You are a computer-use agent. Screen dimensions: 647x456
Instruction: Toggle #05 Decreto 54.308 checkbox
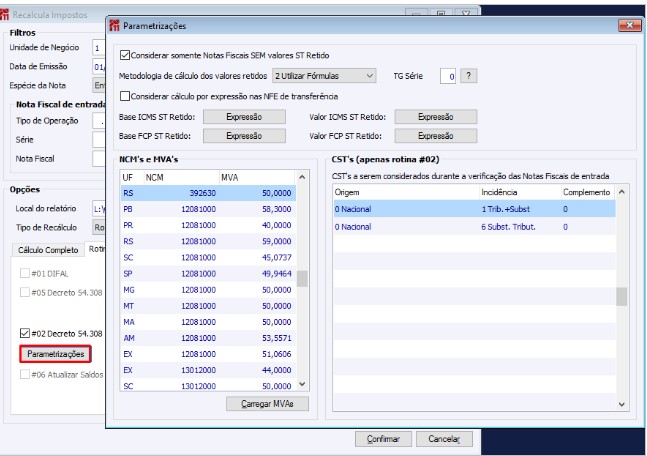pos(25,292)
